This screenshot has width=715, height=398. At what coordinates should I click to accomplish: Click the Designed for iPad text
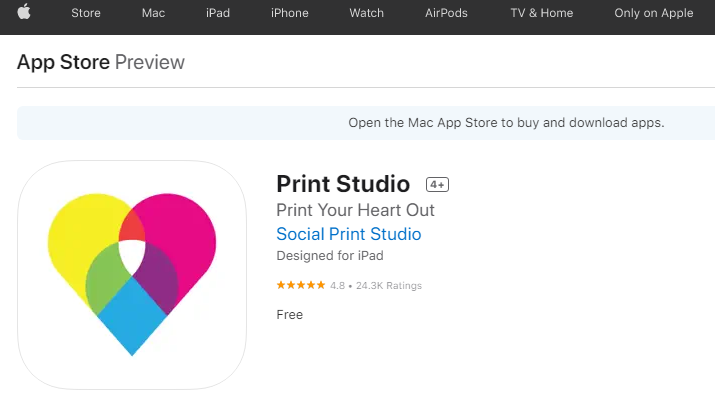tap(330, 256)
